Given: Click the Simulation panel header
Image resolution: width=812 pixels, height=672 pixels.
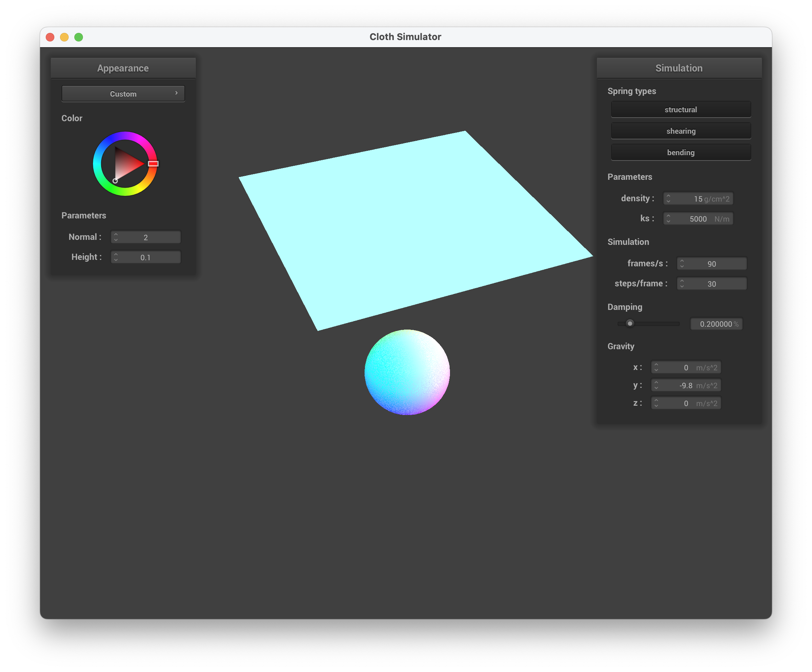Looking at the screenshot, I should click(679, 68).
